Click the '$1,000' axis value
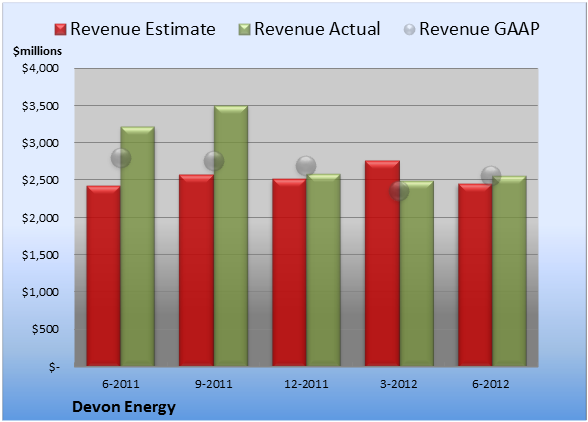Image resolution: width=588 pixels, height=422 pixels. point(40,292)
